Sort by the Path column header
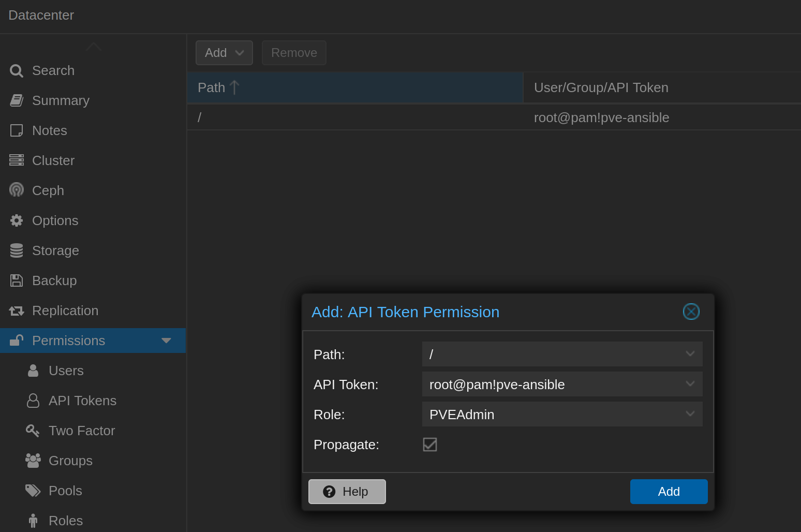This screenshot has width=801, height=532. tap(355, 87)
